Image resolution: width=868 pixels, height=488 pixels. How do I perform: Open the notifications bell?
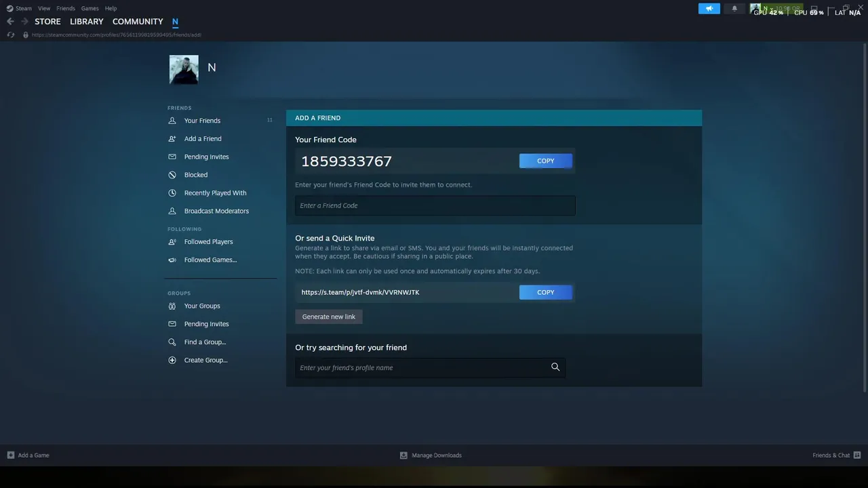click(x=734, y=9)
